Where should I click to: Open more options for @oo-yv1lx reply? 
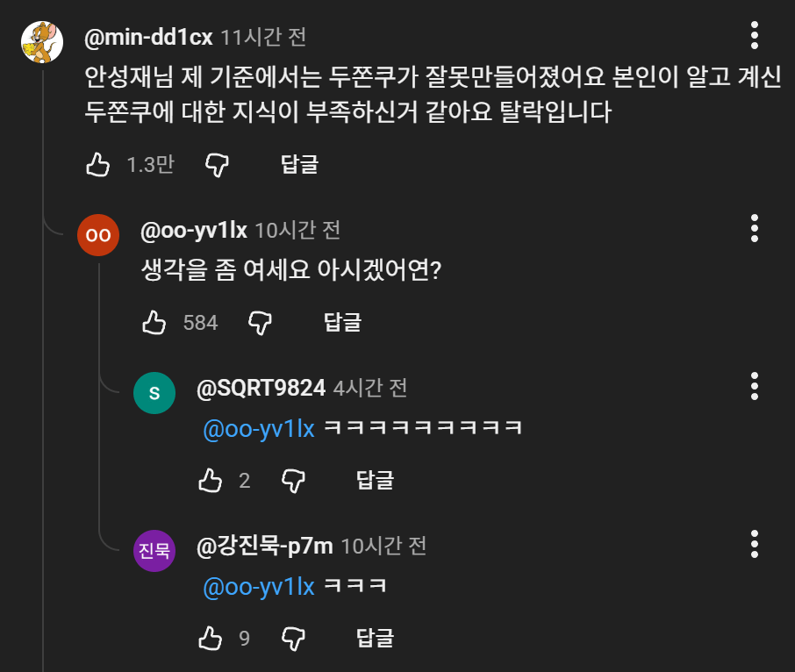[754, 228]
